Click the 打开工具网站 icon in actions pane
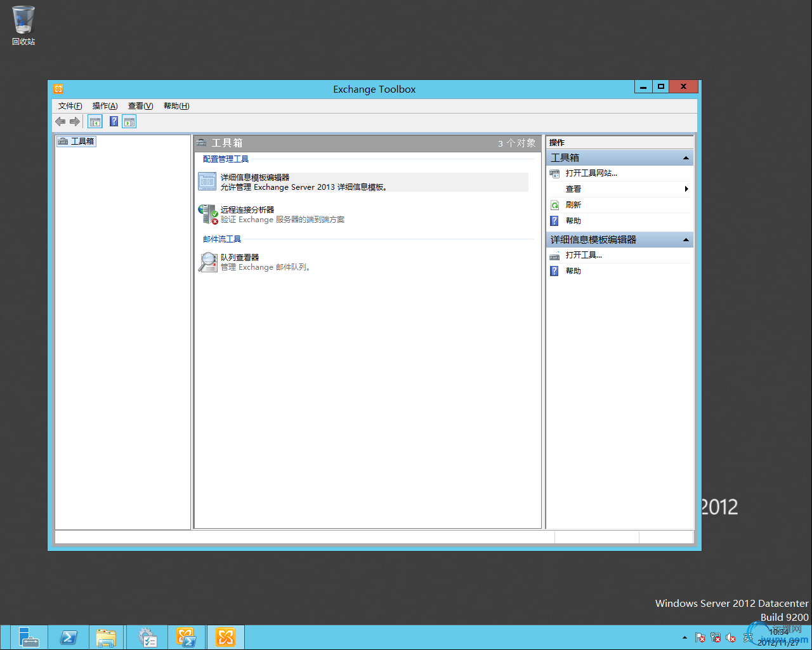This screenshot has width=812, height=650. coord(554,173)
